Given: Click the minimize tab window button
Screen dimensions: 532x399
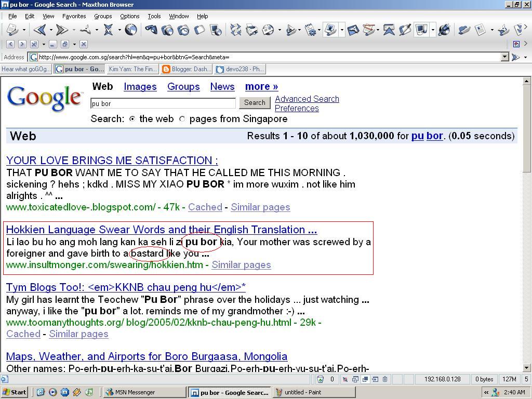Looking at the screenshot, I should click(52, 44).
